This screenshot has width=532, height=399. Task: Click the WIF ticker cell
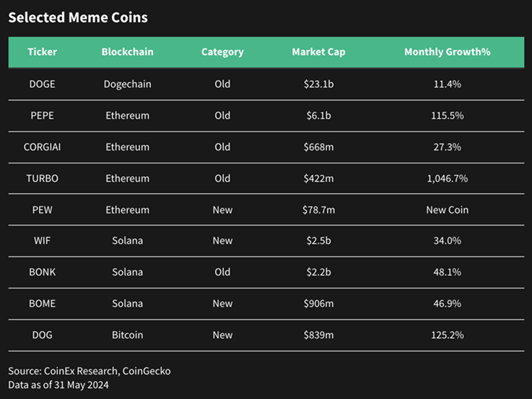click(x=42, y=241)
